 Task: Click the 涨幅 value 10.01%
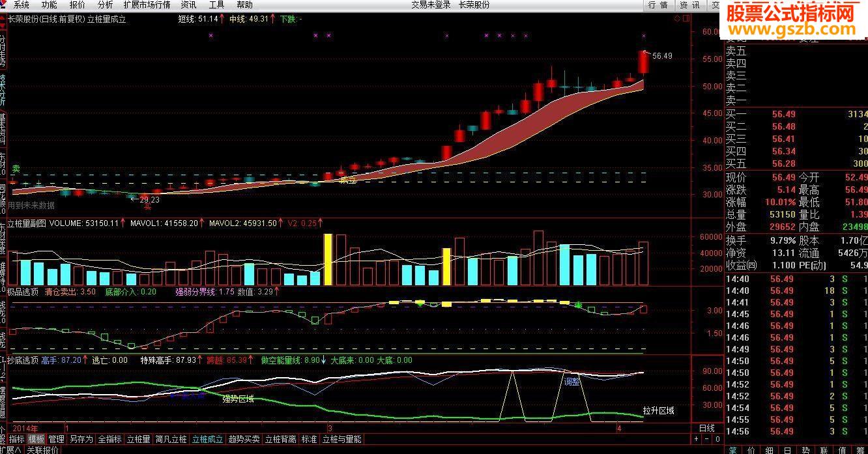781,202
